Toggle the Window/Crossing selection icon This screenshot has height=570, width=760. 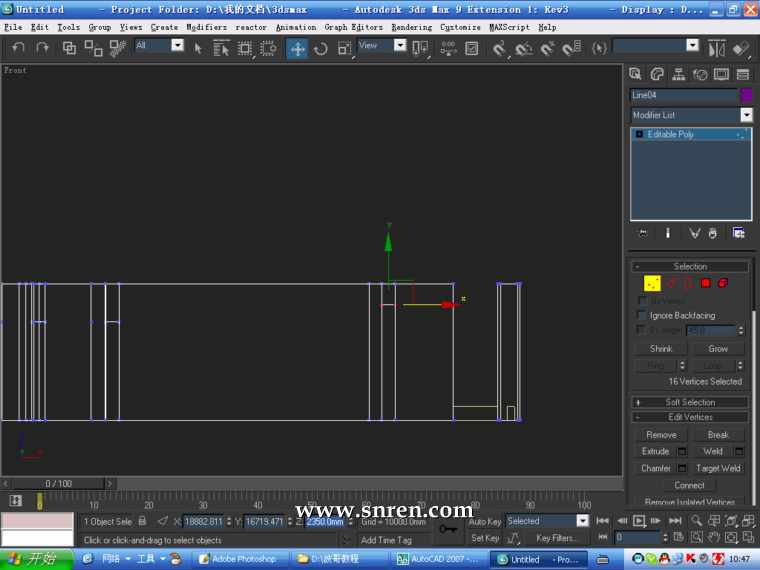click(x=268, y=48)
